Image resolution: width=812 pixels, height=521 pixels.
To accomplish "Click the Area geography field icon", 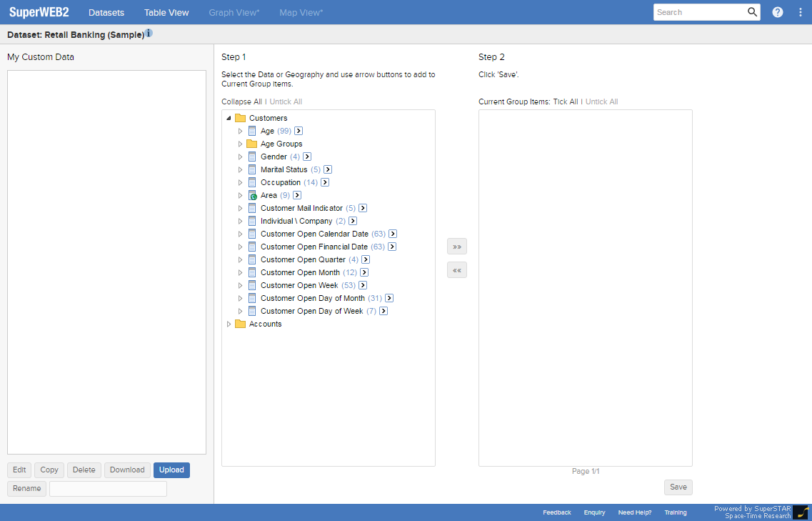I will click(252, 195).
